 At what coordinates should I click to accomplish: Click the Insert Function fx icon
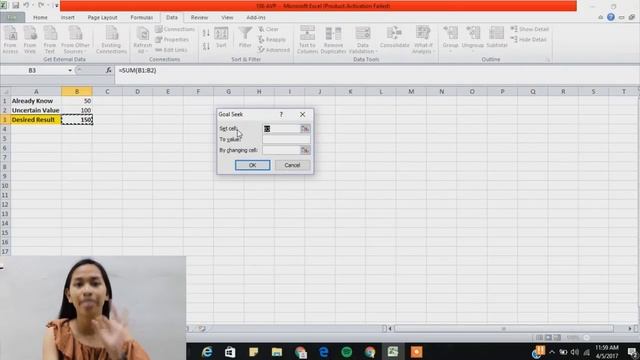click(108, 71)
